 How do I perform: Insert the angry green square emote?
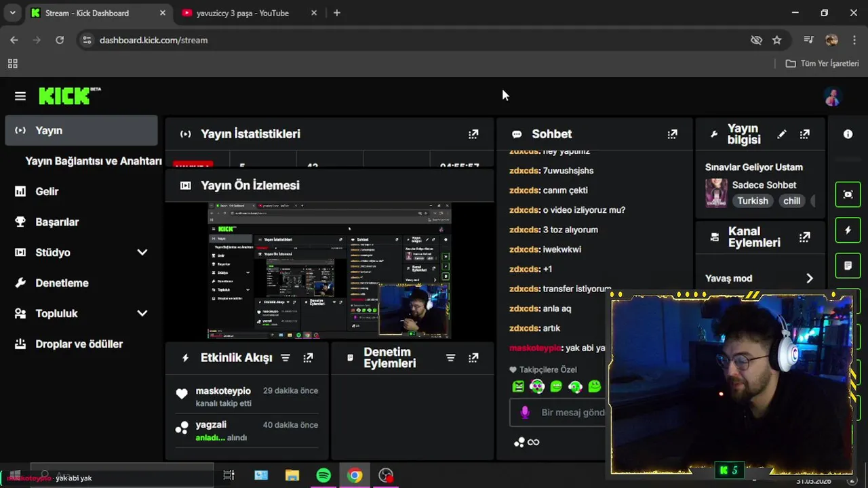pos(518,386)
